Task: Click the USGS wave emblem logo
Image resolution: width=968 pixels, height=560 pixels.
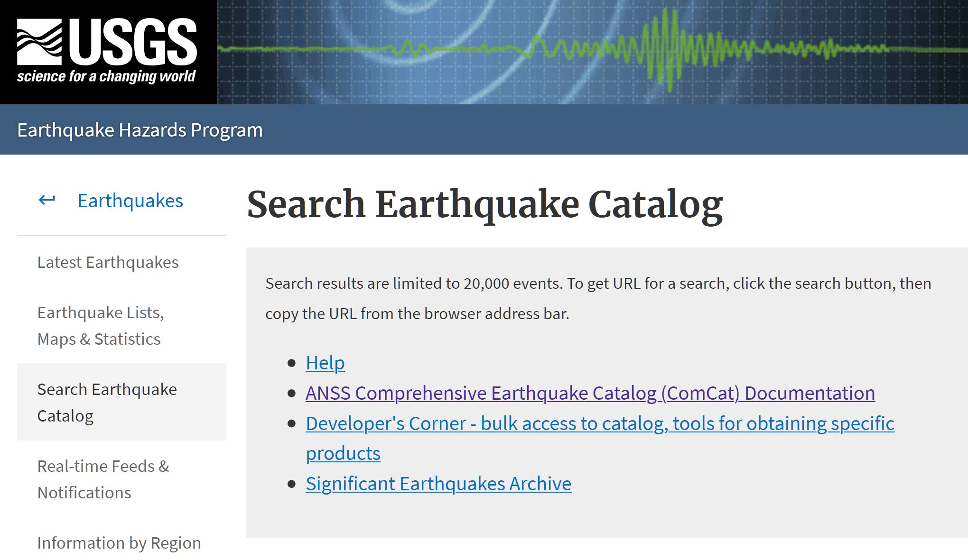Action: [39, 42]
